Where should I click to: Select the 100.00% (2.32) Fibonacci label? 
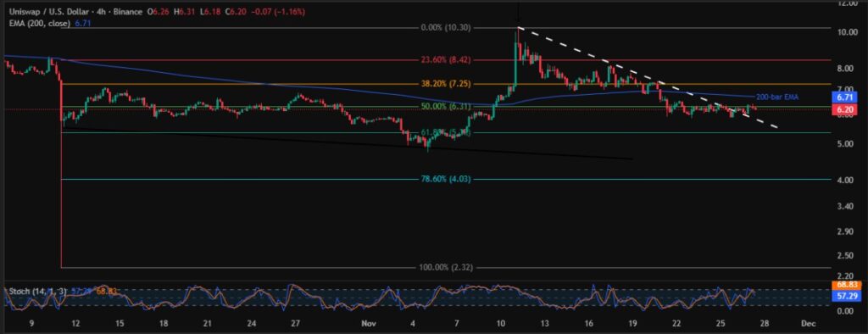[x=446, y=268]
